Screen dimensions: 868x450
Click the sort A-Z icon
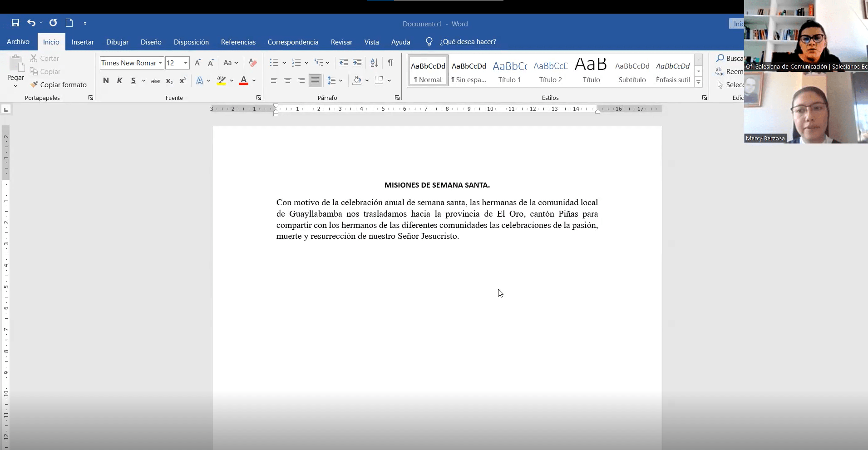coord(374,63)
